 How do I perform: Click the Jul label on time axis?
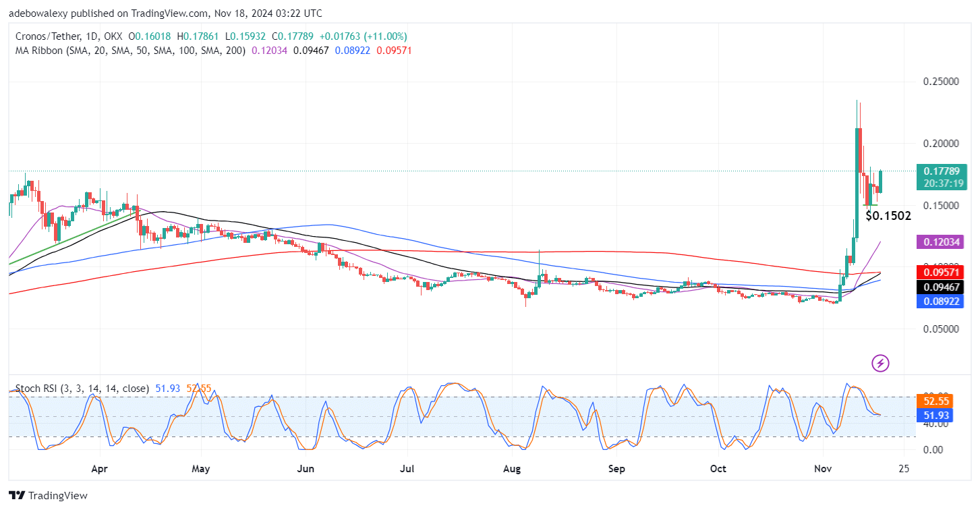pyautogui.click(x=407, y=468)
